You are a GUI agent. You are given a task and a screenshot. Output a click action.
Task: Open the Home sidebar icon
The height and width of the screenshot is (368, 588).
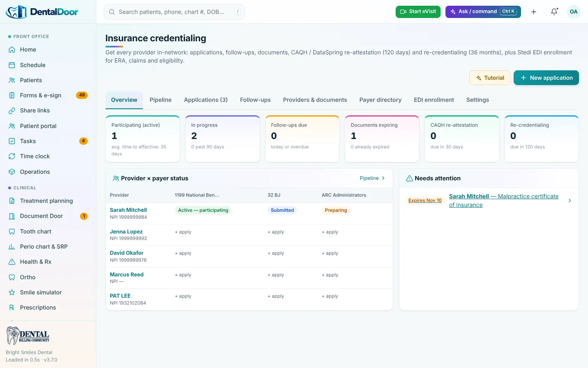pos(12,49)
